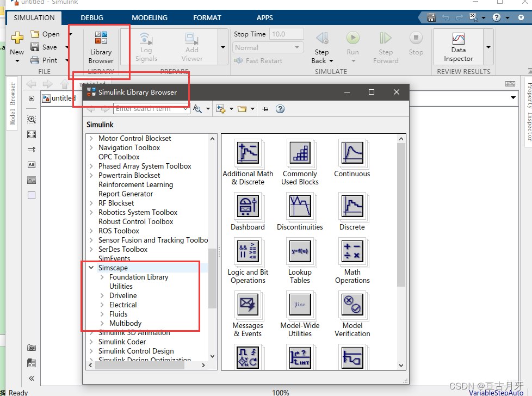Image resolution: width=532 pixels, height=396 pixels.
Task: Switch to the APPS tab
Action: [265, 17]
